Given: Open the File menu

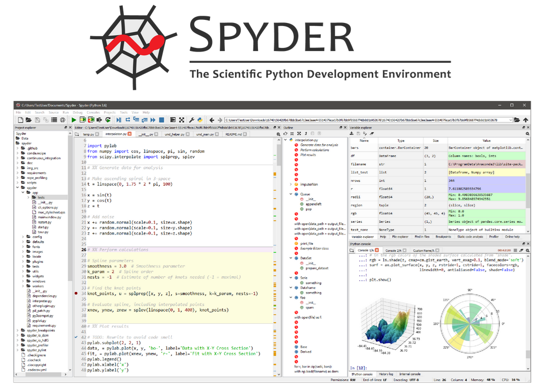Looking at the screenshot, I should click(18, 112).
